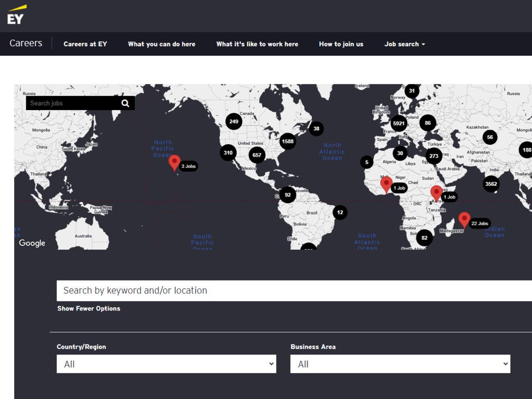Select the 5 jobs cluster marker
532x399 pixels.
(x=367, y=162)
